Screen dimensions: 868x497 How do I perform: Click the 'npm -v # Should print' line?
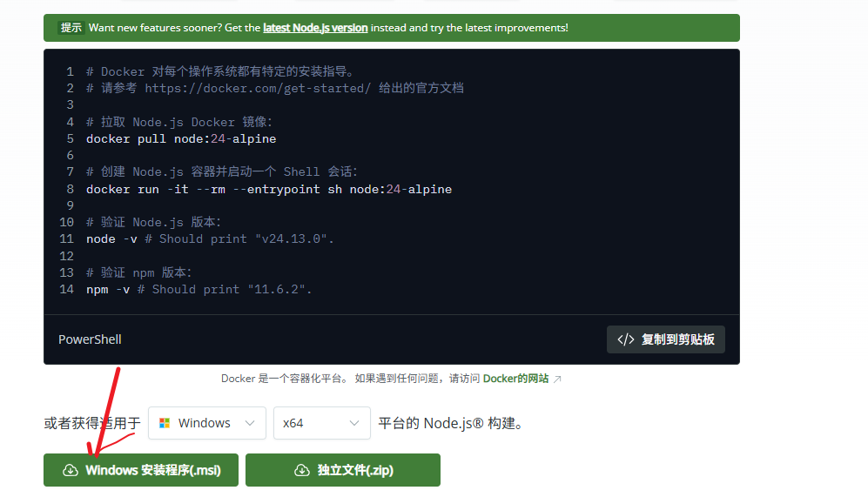point(198,290)
